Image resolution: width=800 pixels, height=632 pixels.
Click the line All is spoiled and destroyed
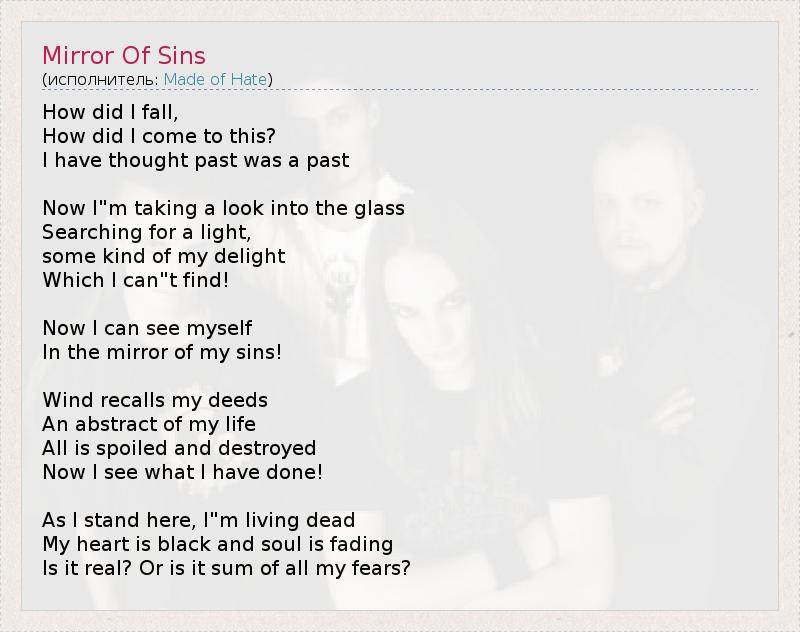(179, 448)
